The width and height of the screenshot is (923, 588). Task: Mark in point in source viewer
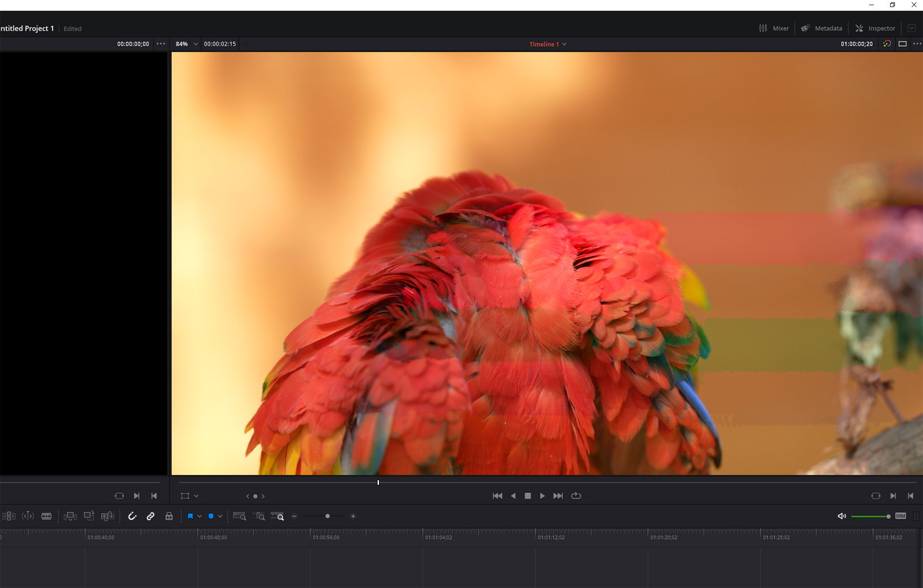137,496
